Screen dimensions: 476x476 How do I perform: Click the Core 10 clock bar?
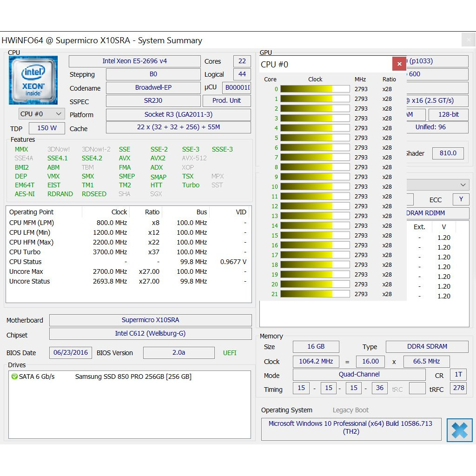click(x=315, y=186)
